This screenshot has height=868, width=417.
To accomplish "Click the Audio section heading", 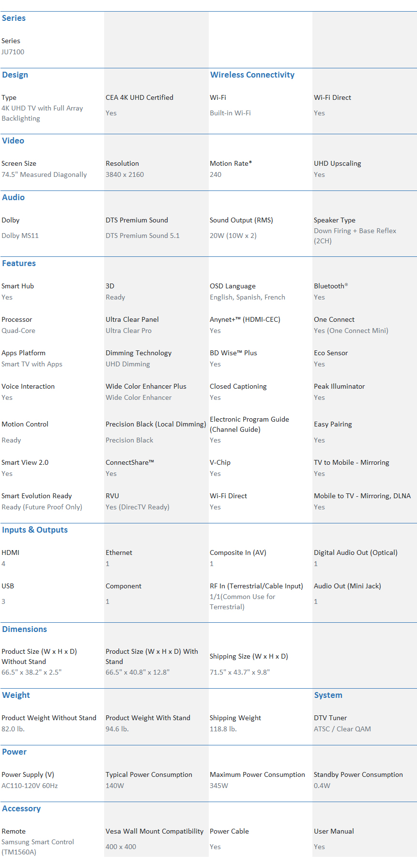I will pos(13,198).
